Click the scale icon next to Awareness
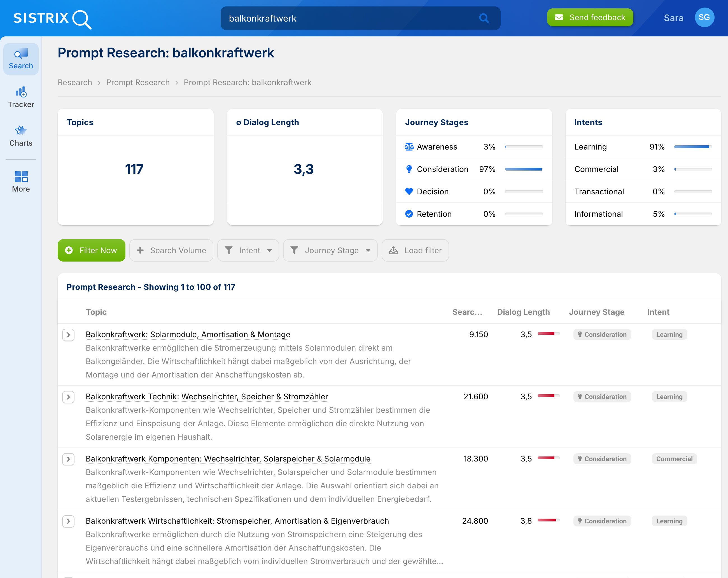This screenshot has width=728, height=578. coord(409,146)
